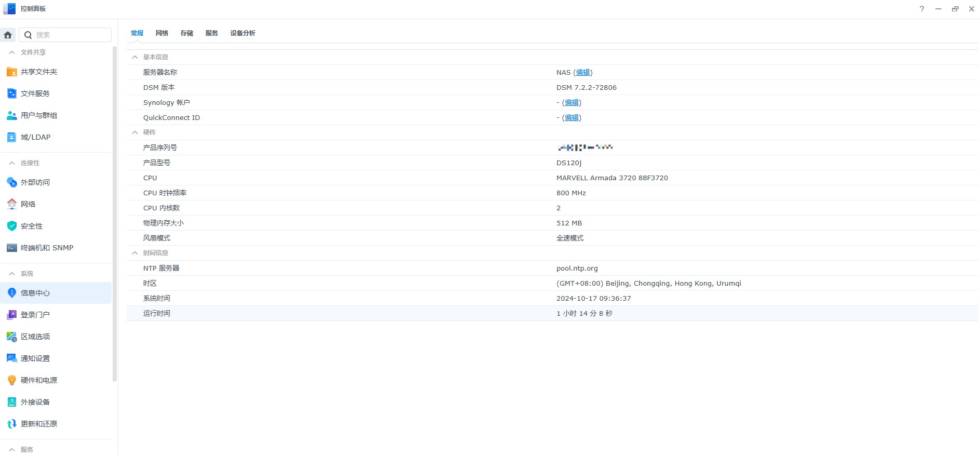Open Update & Restore (更新和还原) icon
Viewport: 980px width, 455px height.
click(12, 424)
